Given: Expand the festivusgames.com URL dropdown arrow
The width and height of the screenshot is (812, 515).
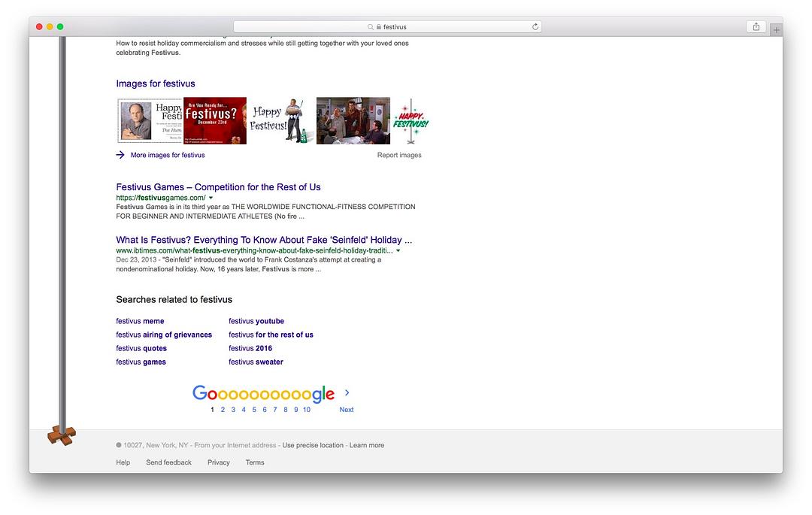Looking at the screenshot, I should 211,198.
